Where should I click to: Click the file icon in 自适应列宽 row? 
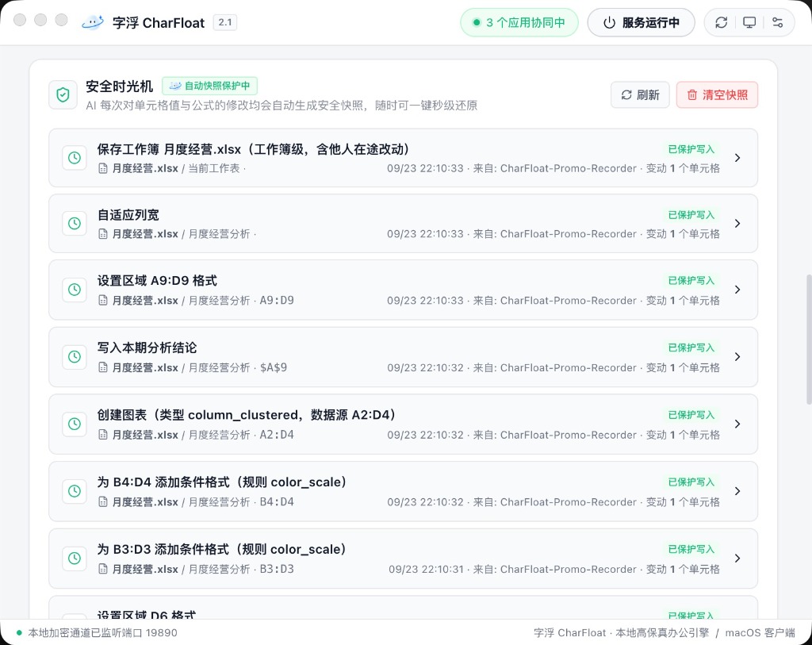(x=103, y=234)
